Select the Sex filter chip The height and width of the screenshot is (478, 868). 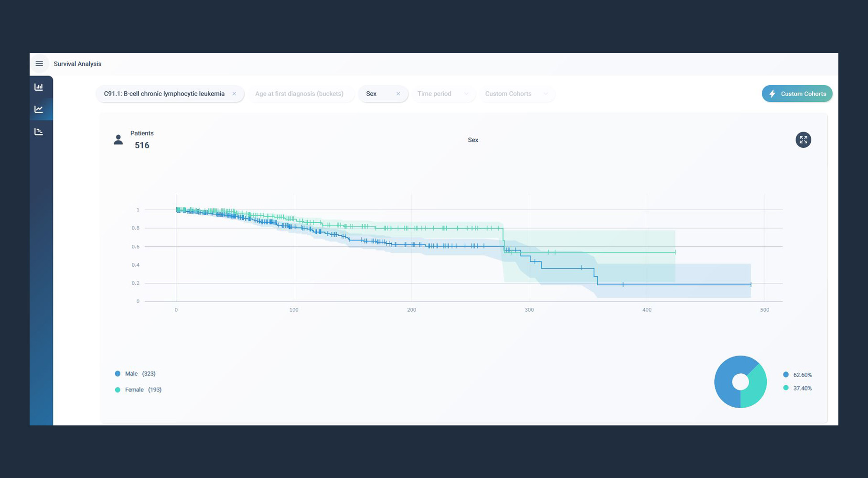click(372, 94)
